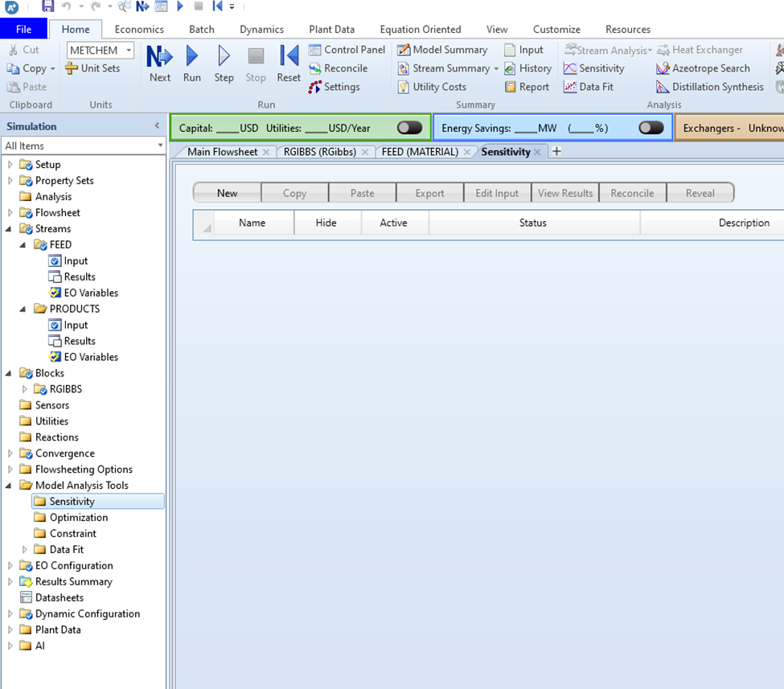The height and width of the screenshot is (689, 784).
Task: Switch to the Economics ribbon tab
Action: tap(139, 29)
